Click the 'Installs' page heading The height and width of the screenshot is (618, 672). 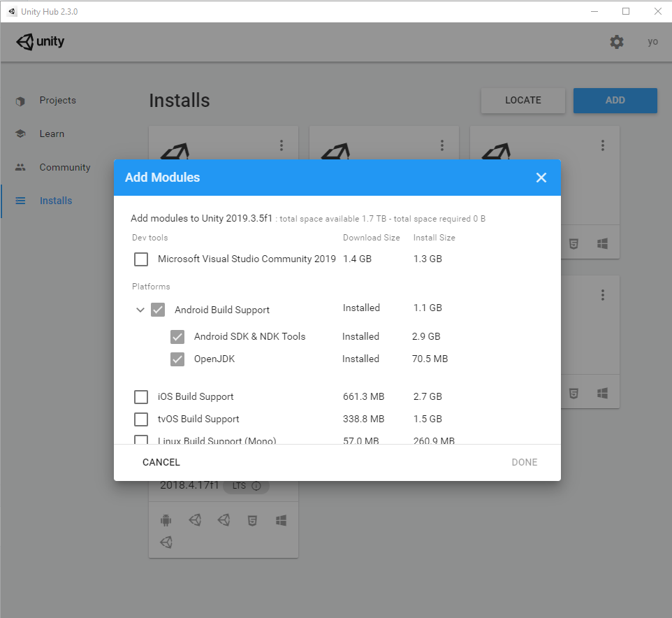[x=180, y=101]
